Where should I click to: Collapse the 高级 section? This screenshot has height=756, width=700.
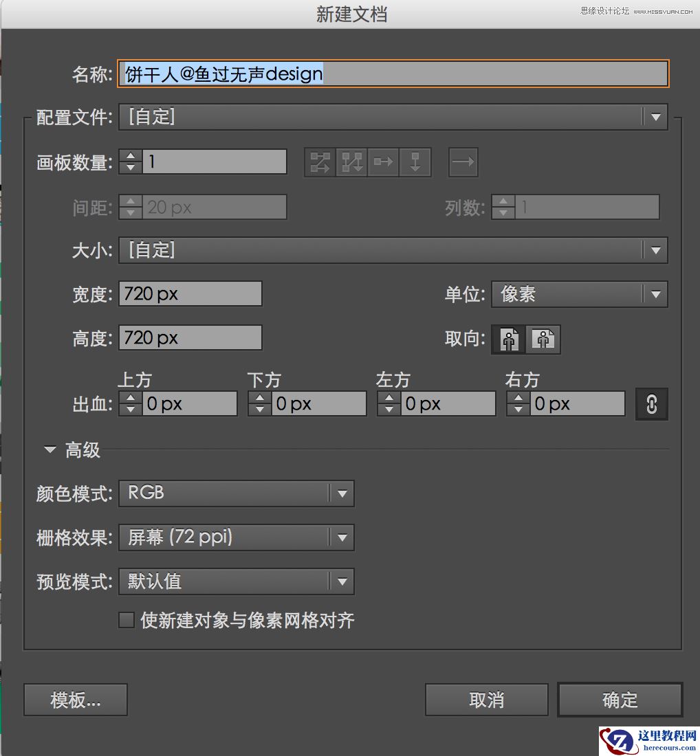(49, 449)
